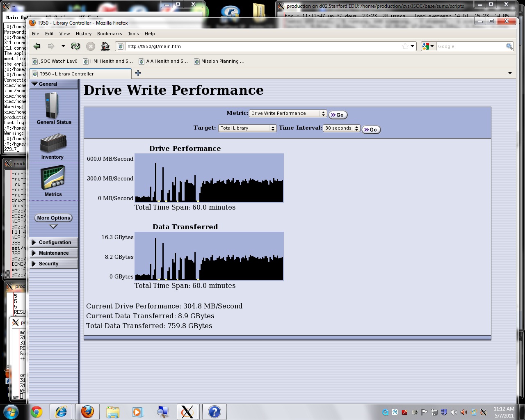Image resolution: width=525 pixels, height=420 pixels.
Task: Open the Bookmarks menu
Action: pos(109,34)
